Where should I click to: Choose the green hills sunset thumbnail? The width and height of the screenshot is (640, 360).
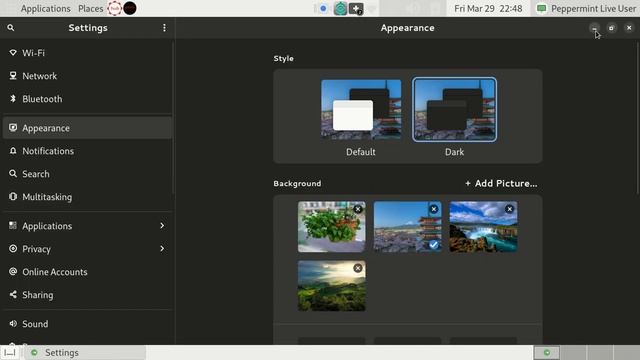click(x=331, y=286)
